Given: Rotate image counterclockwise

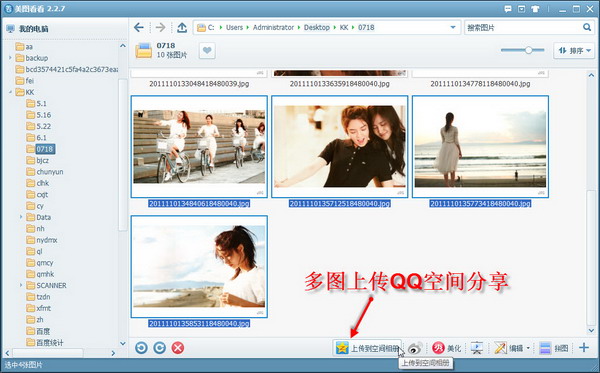Looking at the screenshot, I should click(x=141, y=348).
